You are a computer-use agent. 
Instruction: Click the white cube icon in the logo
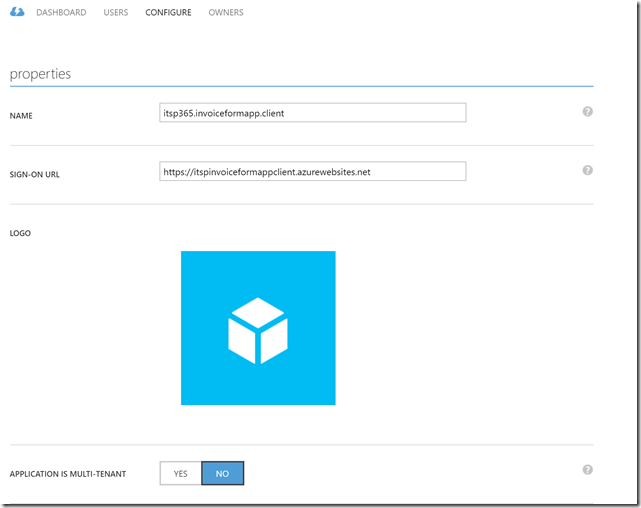258,329
